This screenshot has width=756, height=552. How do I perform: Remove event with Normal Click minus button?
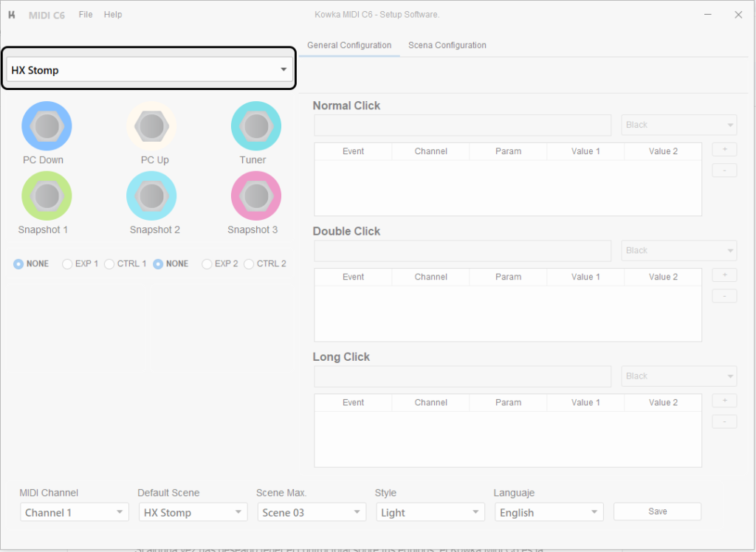tap(724, 170)
